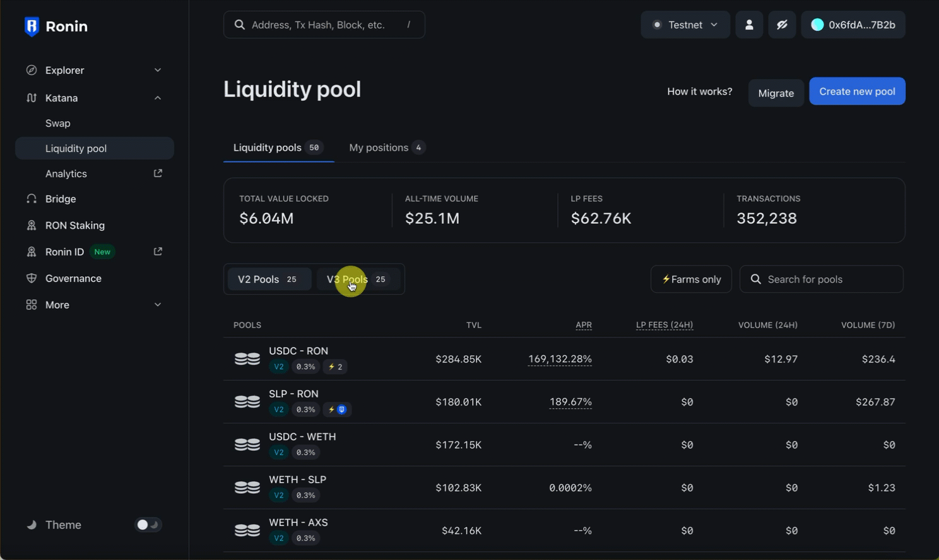Click the Ronin ID external link icon
The image size is (939, 560).
click(x=158, y=252)
